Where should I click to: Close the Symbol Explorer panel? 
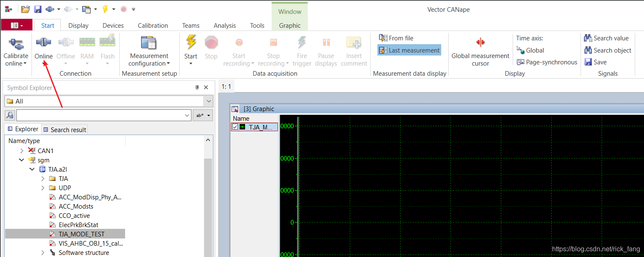click(206, 87)
